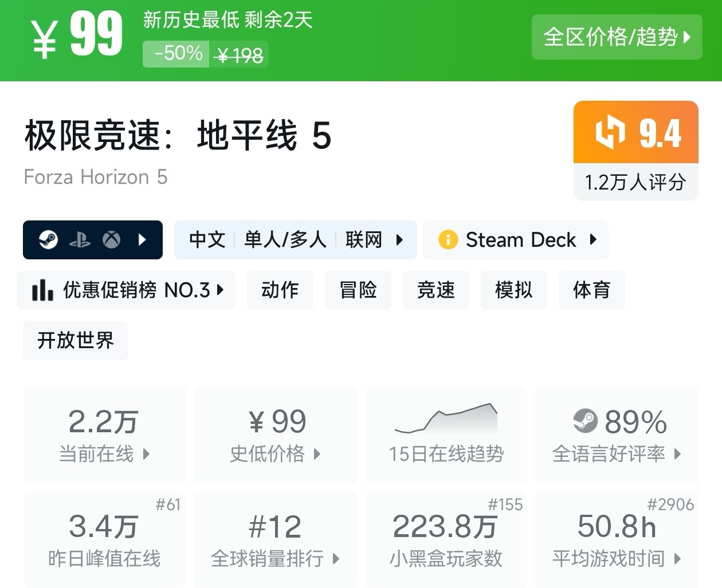Click the PlayStation platform icon

(x=80, y=240)
